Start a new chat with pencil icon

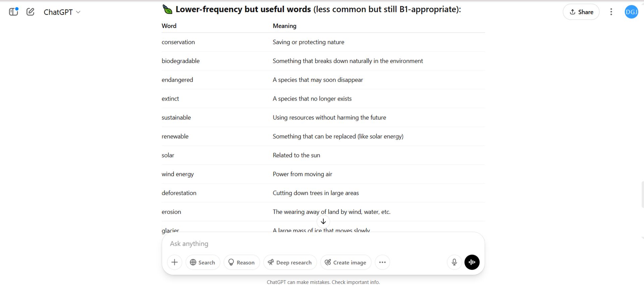pyautogui.click(x=31, y=12)
